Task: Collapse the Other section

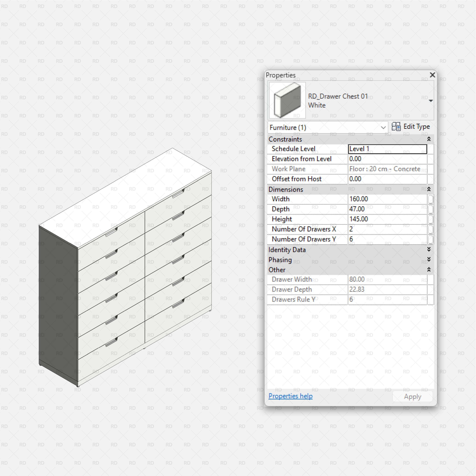Action: point(429,270)
